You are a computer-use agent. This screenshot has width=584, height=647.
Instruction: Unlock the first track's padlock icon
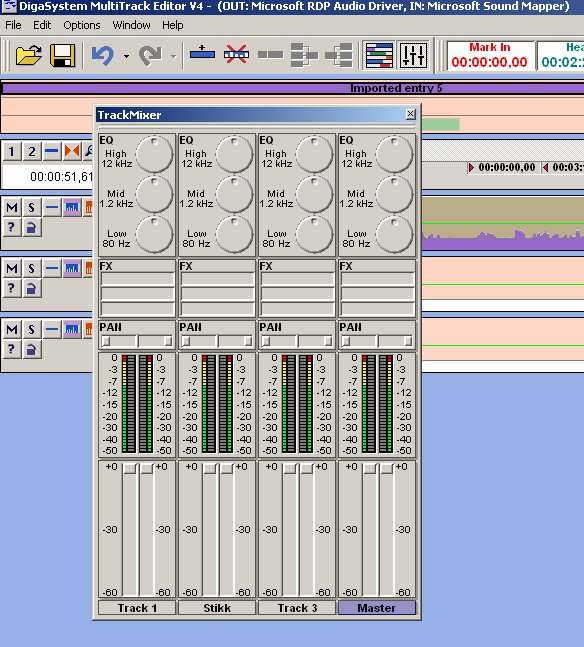[31, 227]
